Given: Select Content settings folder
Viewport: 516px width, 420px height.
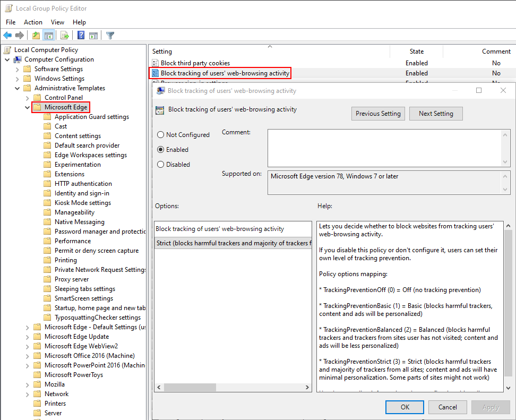Looking at the screenshot, I should 78,135.
